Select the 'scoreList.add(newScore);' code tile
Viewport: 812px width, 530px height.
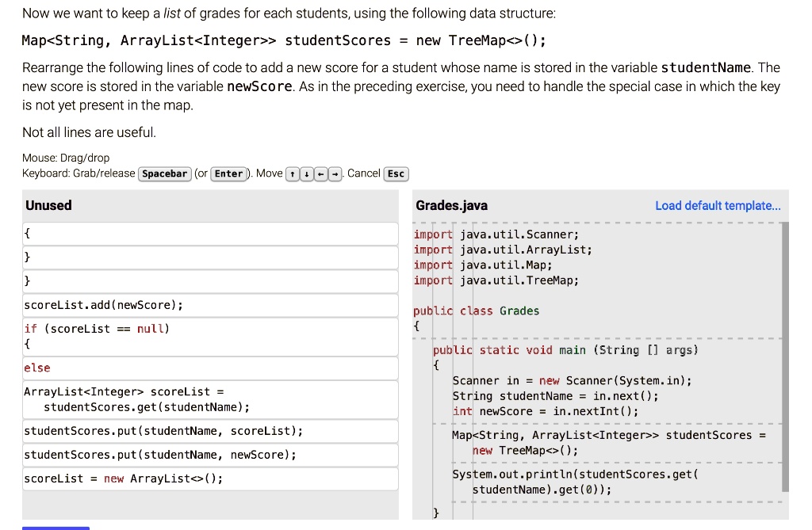(210, 305)
